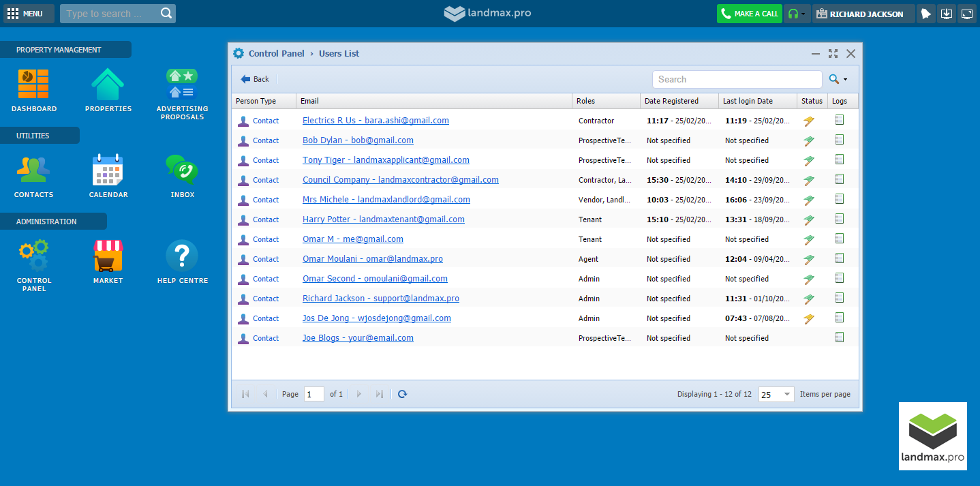Toggle status flag for Jos De Jong
980x486 pixels.
click(x=809, y=318)
